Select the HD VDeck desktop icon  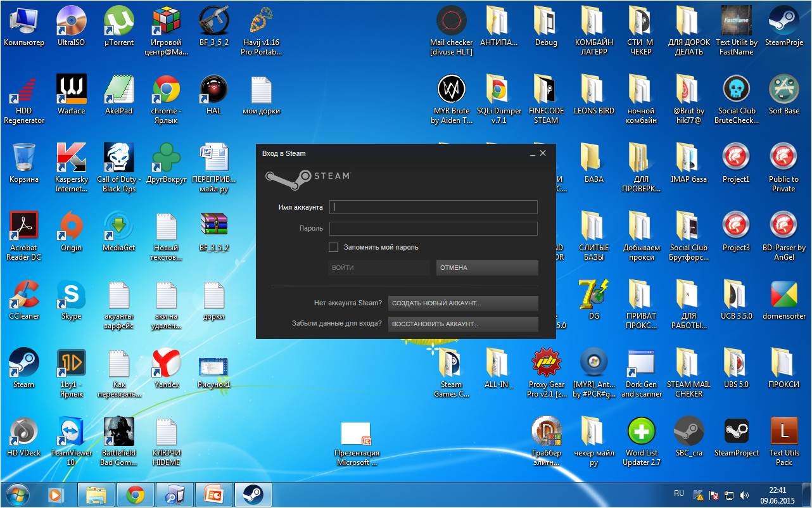coord(24,437)
